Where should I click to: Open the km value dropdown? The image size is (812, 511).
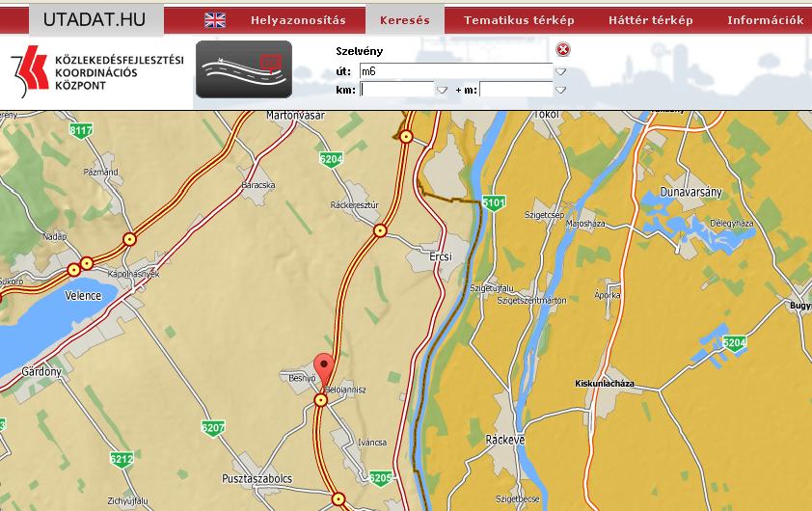[x=442, y=91]
